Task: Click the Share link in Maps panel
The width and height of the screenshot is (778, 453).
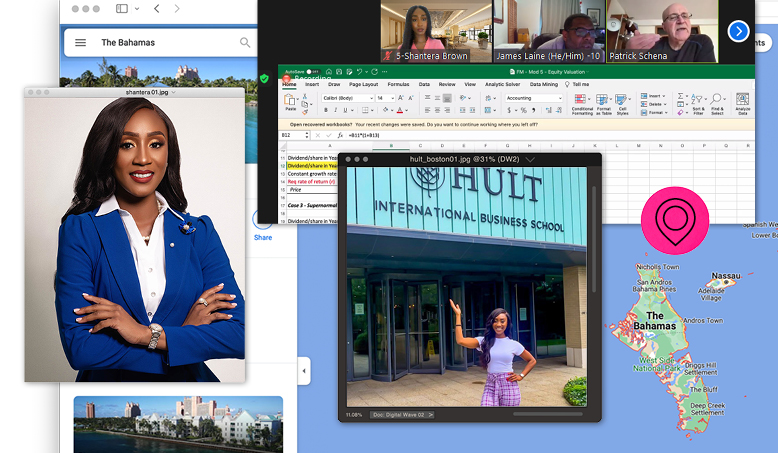Action: click(263, 238)
